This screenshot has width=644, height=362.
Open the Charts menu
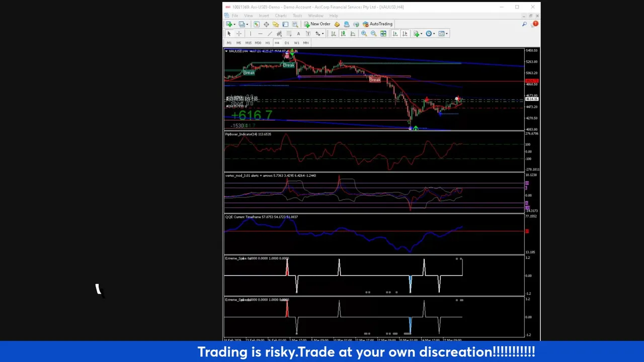281,16
